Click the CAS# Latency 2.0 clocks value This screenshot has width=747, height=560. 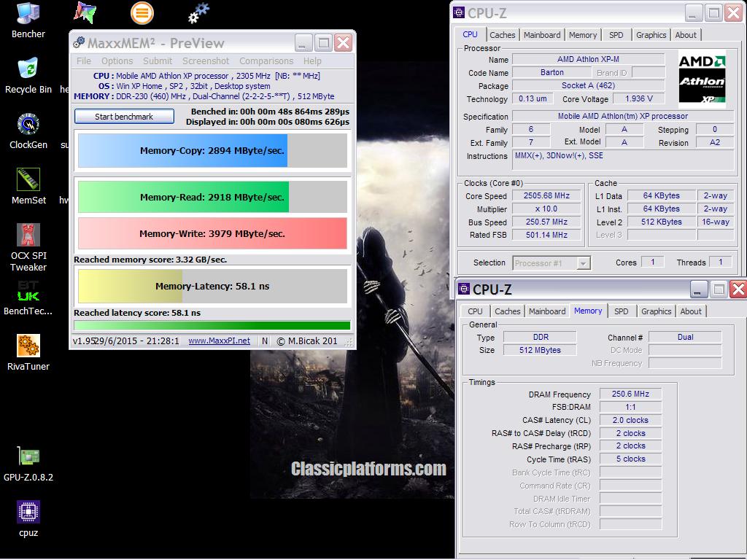coord(630,420)
